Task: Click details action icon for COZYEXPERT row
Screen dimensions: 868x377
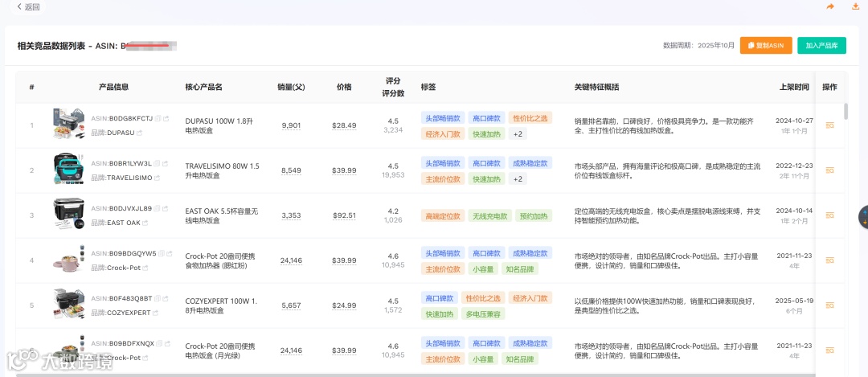Action: pos(829,305)
